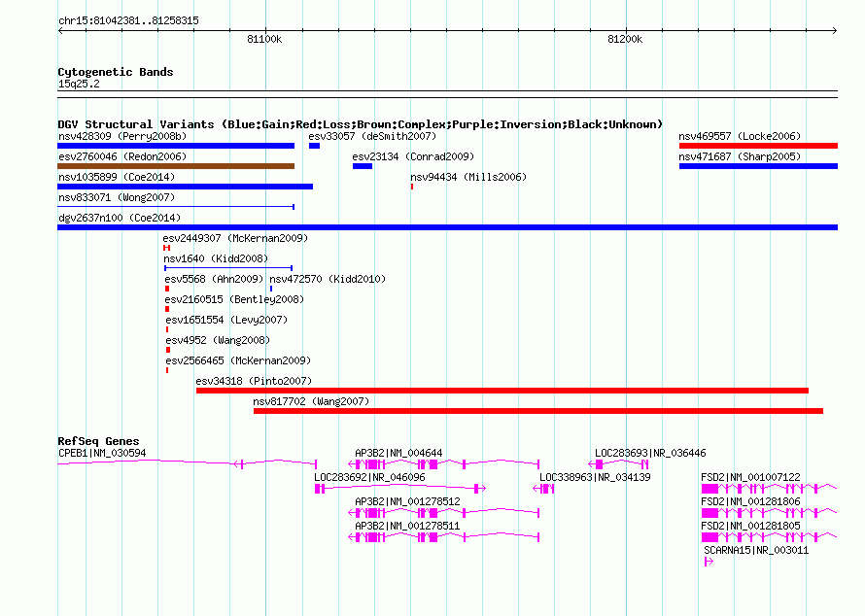Open the esv2449307 (McKernan2009) label
Viewport: 865px width, 616px height.
(235, 238)
